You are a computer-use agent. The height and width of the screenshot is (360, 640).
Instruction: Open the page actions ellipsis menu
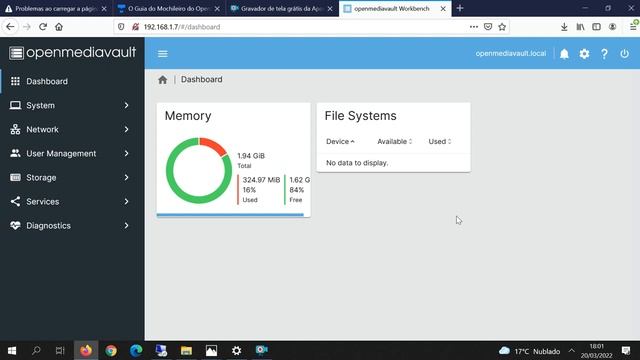coord(473,27)
